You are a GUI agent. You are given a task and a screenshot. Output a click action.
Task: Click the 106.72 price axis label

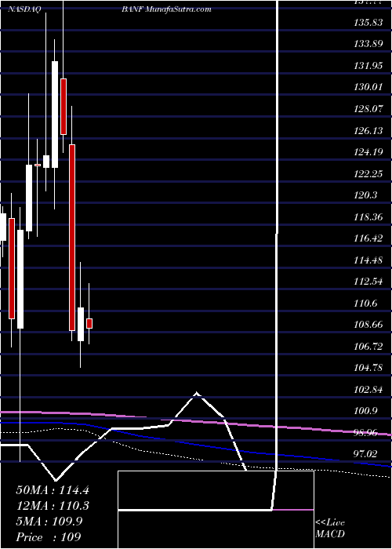click(368, 347)
